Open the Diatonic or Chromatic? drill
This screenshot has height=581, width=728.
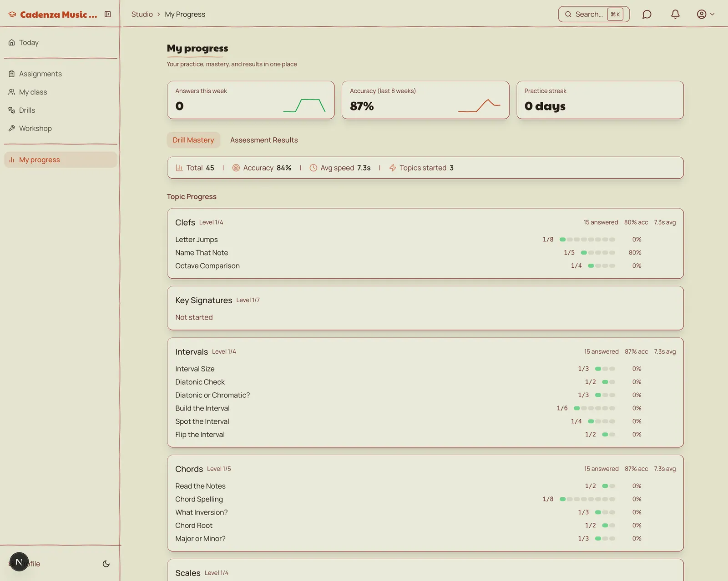(x=212, y=395)
